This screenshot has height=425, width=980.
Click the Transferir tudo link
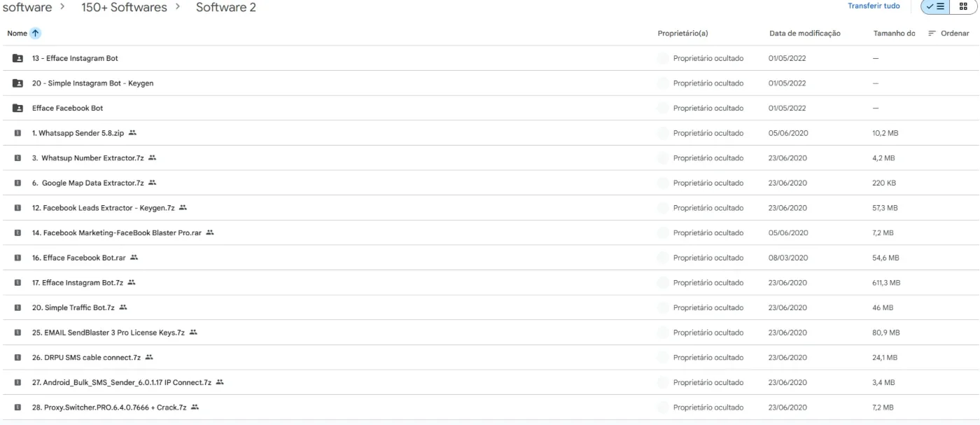(x=874, y=6)
